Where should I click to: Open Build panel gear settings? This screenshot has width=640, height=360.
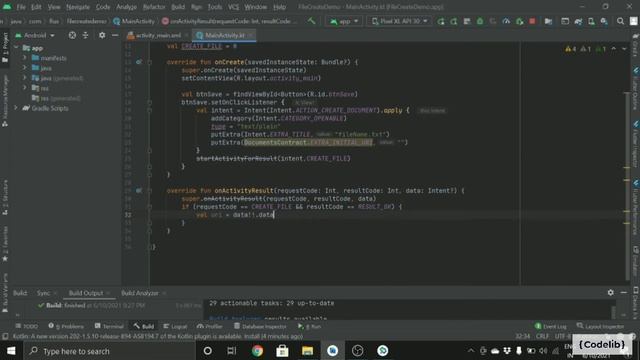tap(611, 292)
